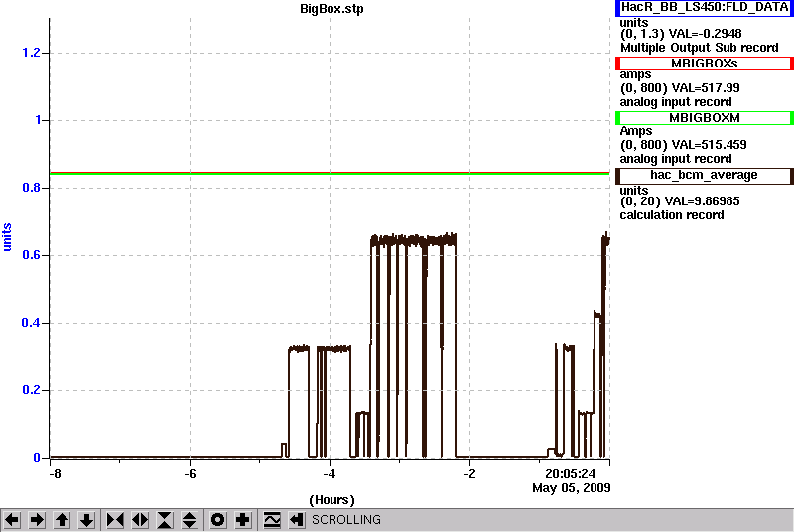Select the MBIGBOXs curve legend box

click(x=705, y=64)
